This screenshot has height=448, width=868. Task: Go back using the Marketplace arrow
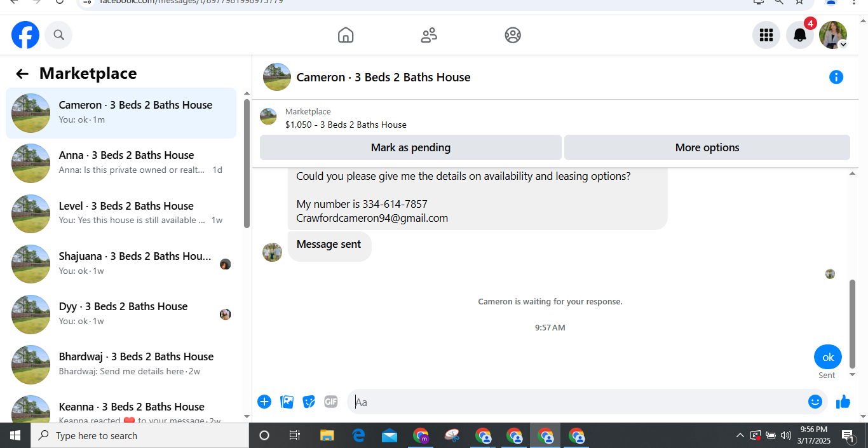coord(22,74)
